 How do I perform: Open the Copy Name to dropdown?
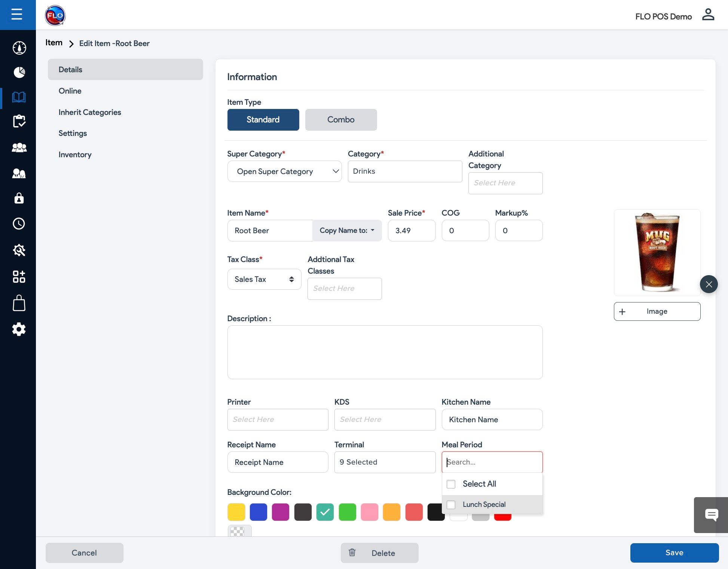tap(347, 231)
